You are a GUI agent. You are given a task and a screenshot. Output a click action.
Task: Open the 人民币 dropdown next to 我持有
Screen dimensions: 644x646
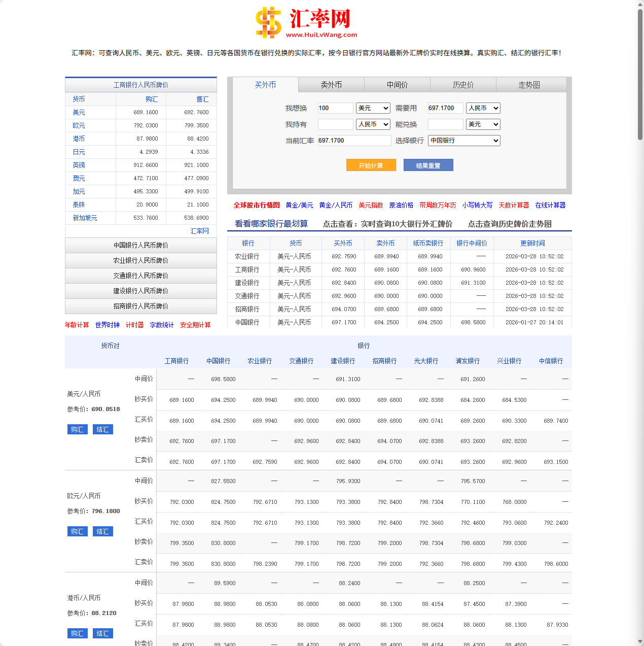tap(373, 124)
